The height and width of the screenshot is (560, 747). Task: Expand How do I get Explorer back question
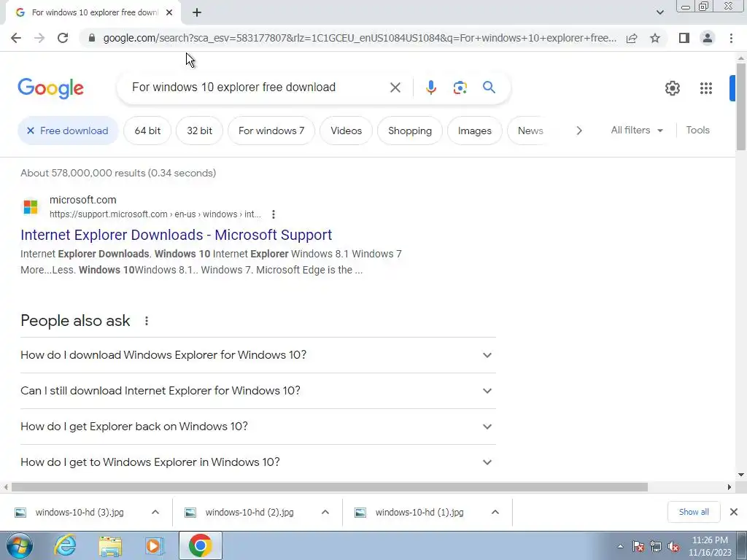(x=258, y=427)
